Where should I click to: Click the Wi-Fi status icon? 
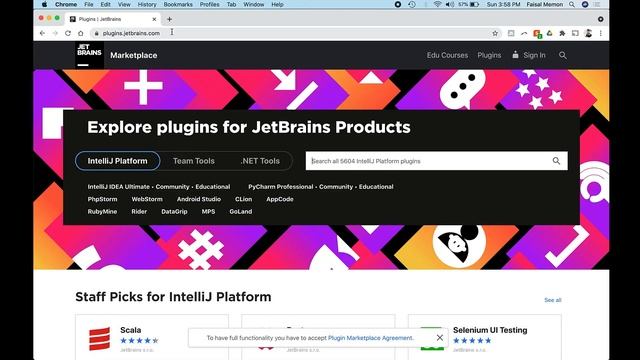point(438,4)
